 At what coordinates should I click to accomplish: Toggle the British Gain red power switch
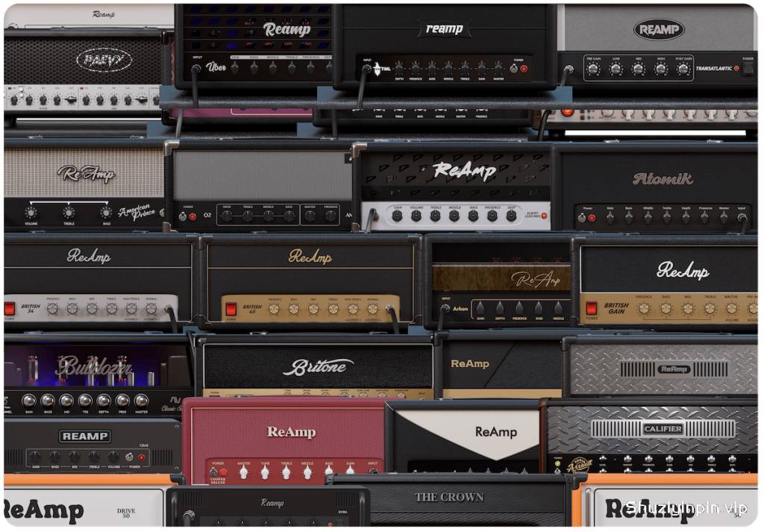[591, 308]
